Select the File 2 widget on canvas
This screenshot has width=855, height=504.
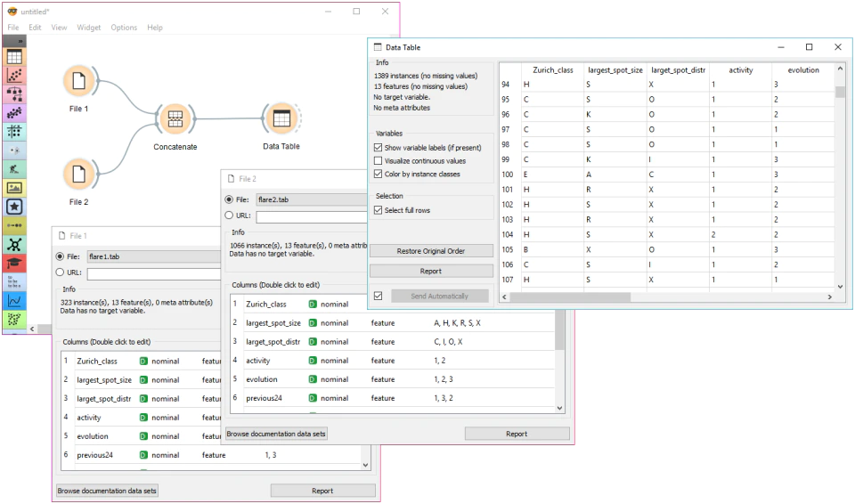click(x=79, y=175)
